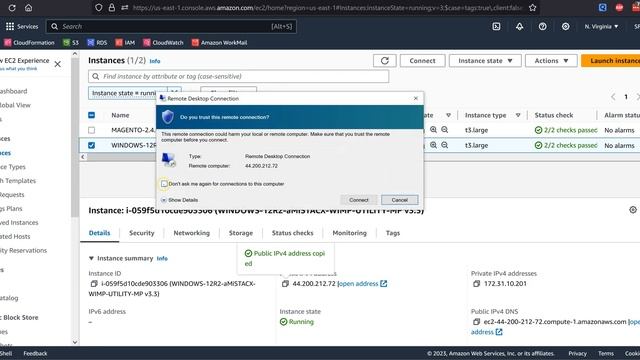Go to browser home page
The height and width of the screenshot is (360, 640).
(28, 7)
